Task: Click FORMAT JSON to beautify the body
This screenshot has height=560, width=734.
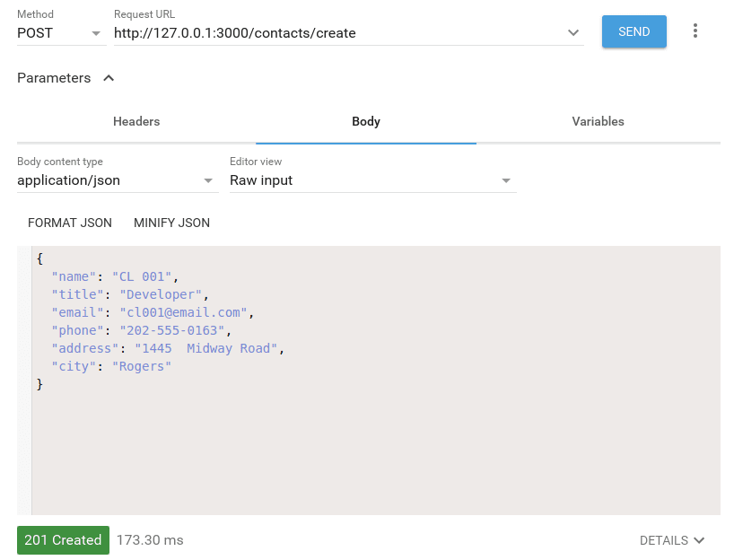Action: point(69,223)
